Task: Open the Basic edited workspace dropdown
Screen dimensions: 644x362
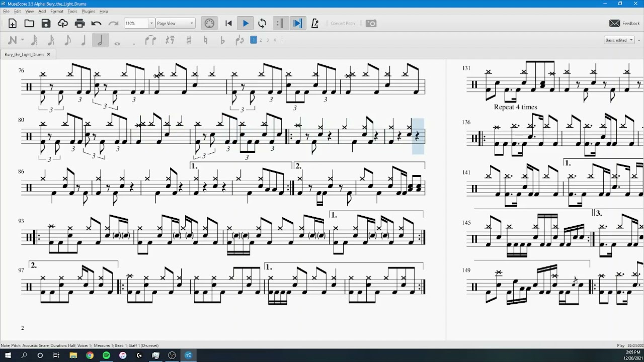Action: tap(619, 40)
